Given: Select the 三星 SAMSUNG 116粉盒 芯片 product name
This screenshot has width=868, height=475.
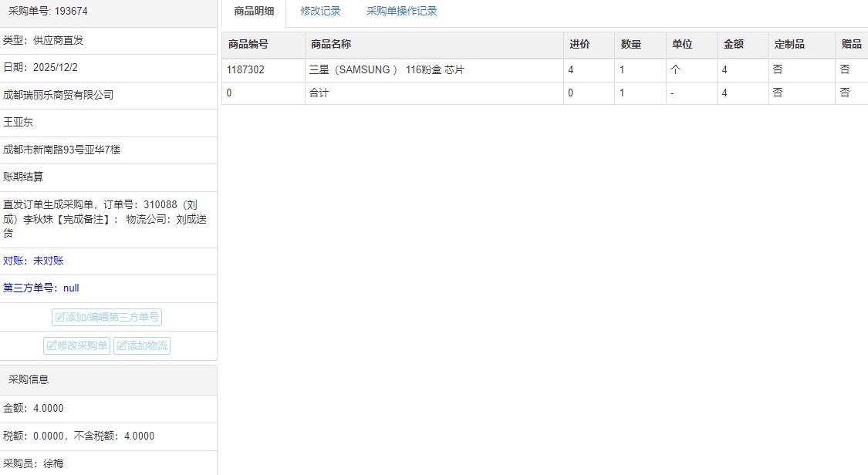Looking at the screenshot, I should 387,70.
